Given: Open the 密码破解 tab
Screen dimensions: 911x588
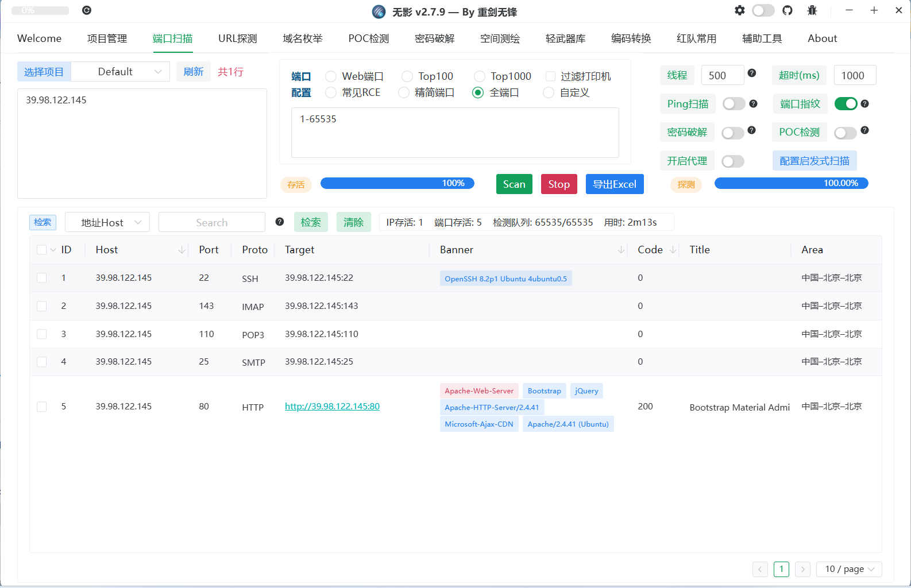Looking at the screenshot, I should [x=435, y=38].
